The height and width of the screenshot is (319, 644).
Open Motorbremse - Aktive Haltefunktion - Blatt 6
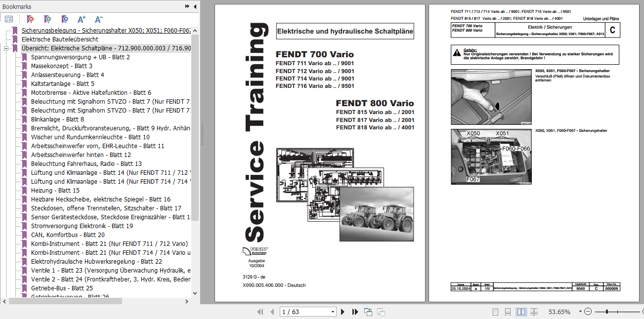[x=91, y=93]
